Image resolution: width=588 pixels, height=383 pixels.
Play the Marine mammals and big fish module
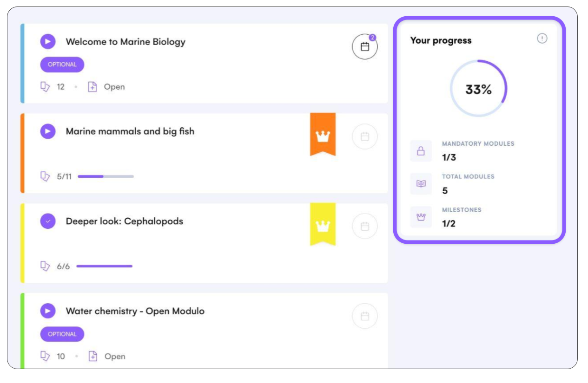pos(48,131)
